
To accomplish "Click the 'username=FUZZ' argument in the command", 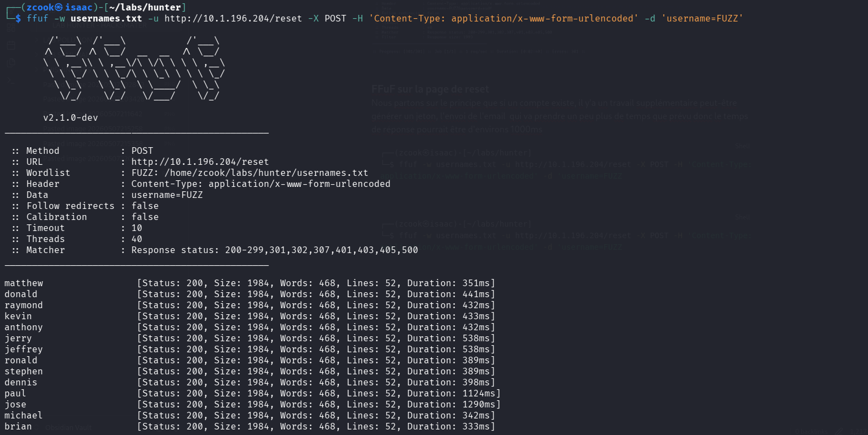I will (702, 19).
